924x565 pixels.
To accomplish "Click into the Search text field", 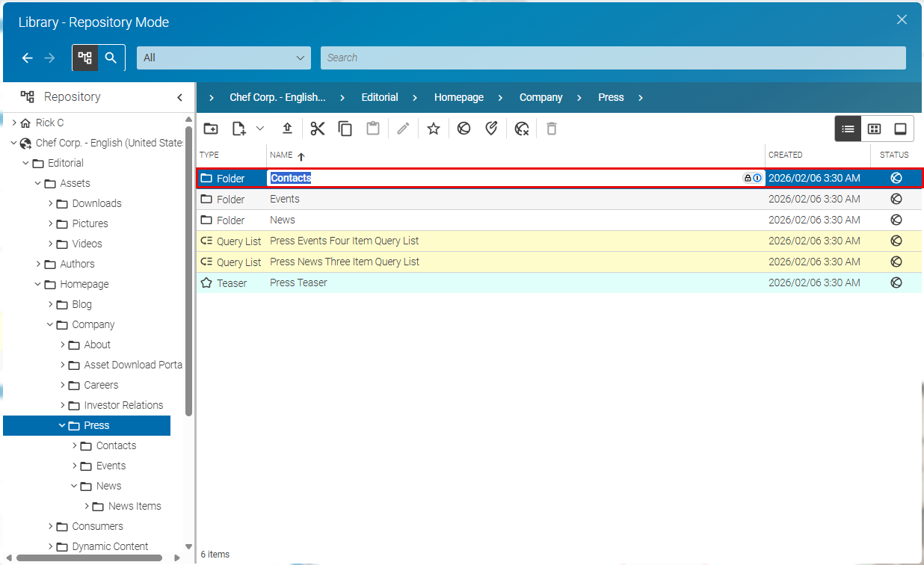I will click(x=613, y=58).
